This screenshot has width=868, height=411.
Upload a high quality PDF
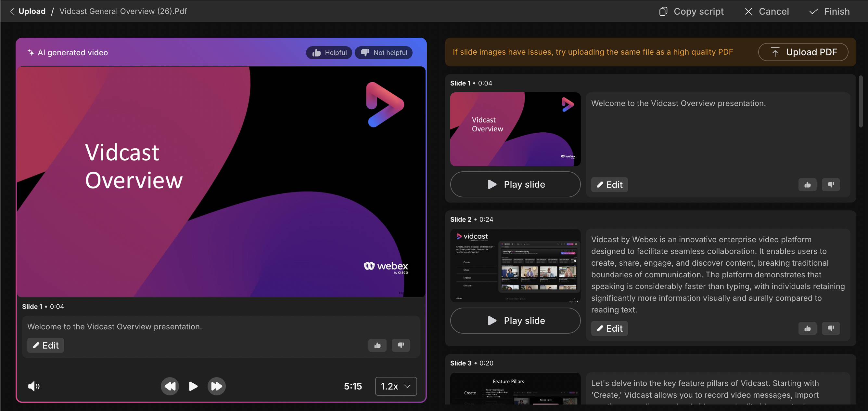(803, 52)
